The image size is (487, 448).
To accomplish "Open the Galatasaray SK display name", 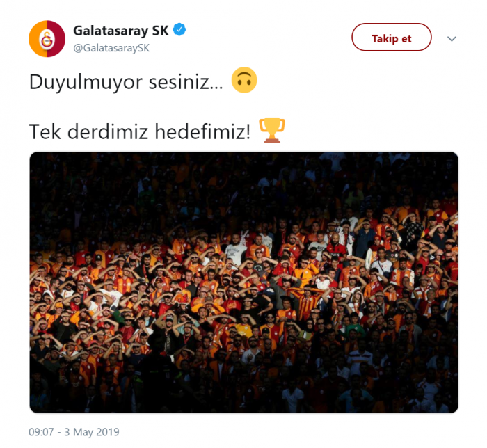I will click(x=121, y=31).
